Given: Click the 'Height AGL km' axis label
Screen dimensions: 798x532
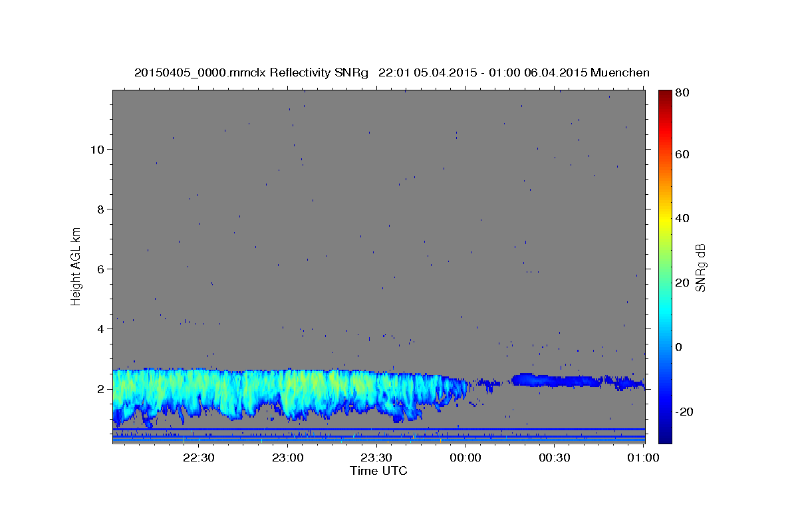Looking at the screenshot, I should click(x=76, y=265).
